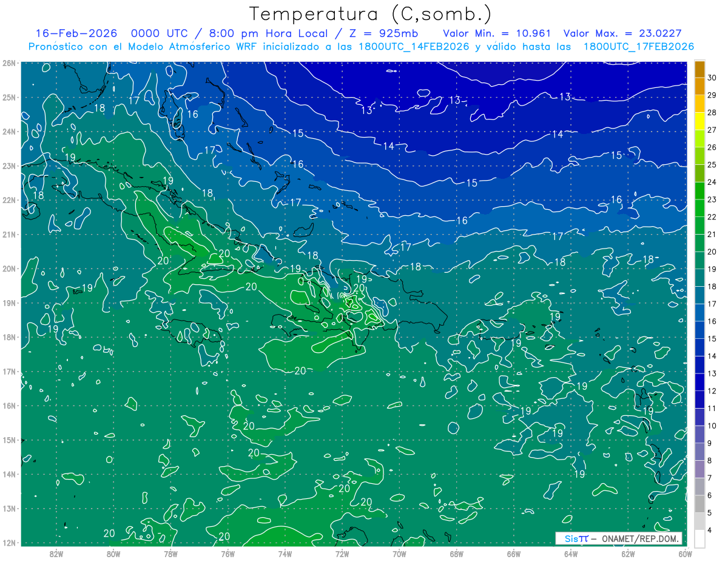728x562 pixels.
Task: Click the green legend band between 22 and 23
Action: pyautogui.click(x=699, y=208)
